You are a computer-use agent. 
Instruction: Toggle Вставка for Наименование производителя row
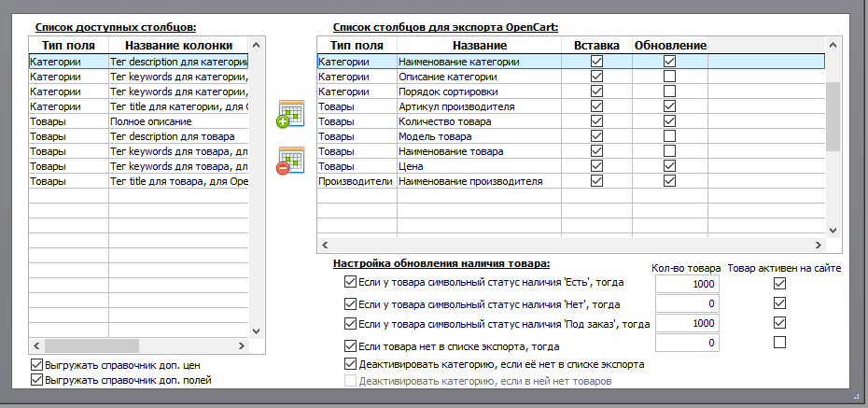coord(596,181)
